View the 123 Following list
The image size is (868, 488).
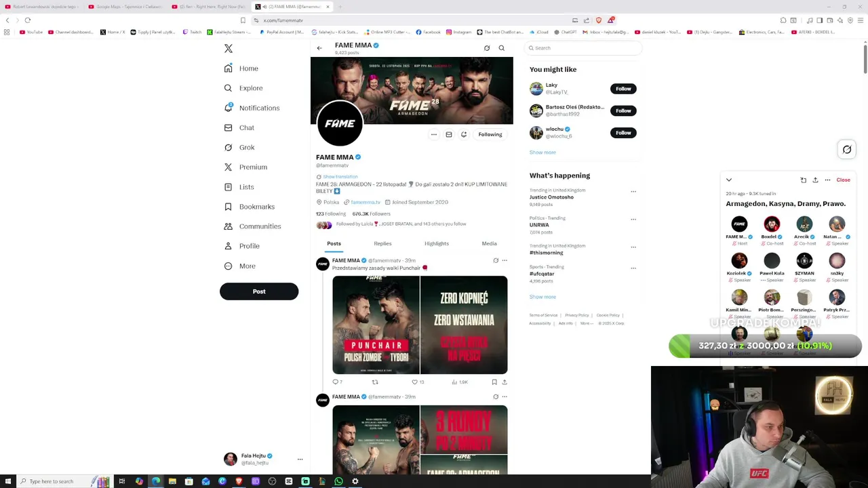331,213
